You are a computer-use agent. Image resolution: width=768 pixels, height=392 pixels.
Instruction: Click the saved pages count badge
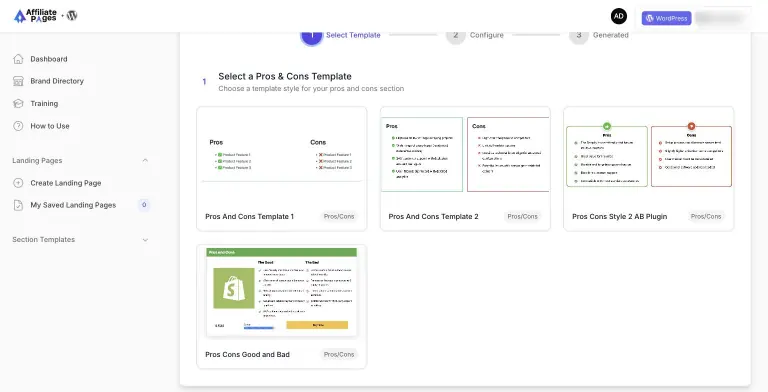point(144,205)
